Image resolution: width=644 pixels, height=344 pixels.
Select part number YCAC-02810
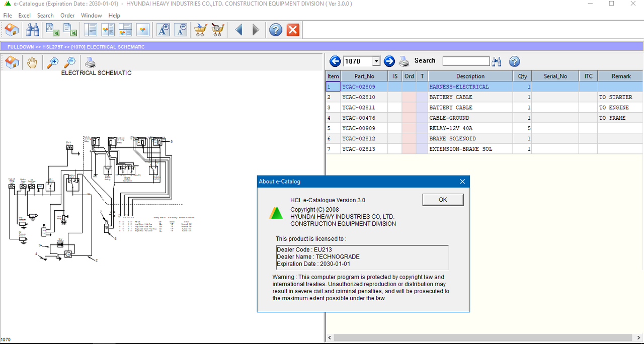tap(364, 97)
